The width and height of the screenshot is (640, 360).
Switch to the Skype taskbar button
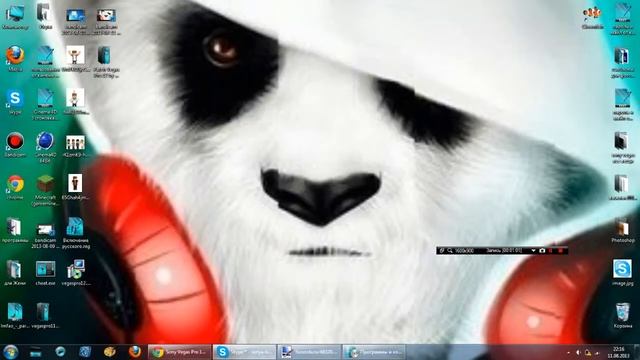coord(244,352)
